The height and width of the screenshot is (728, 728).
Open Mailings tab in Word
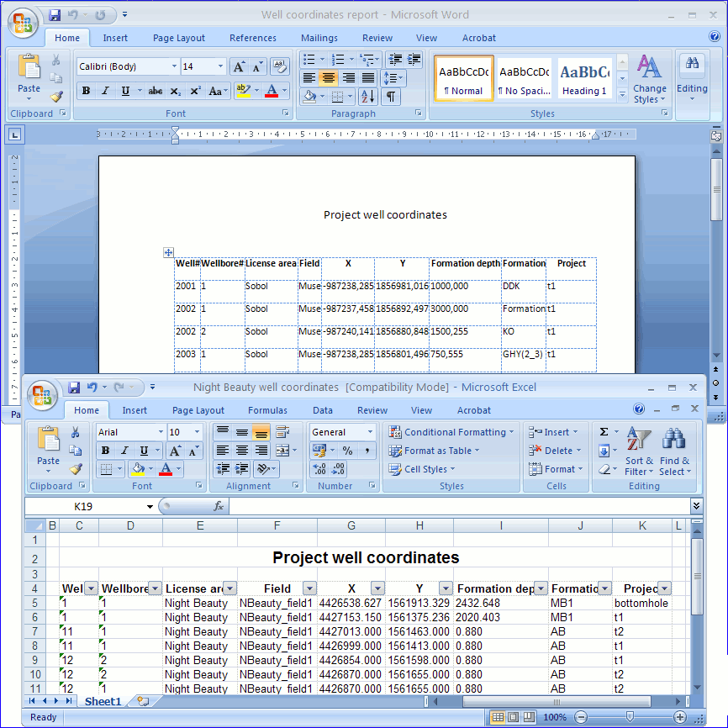click(x=319, y=38)
